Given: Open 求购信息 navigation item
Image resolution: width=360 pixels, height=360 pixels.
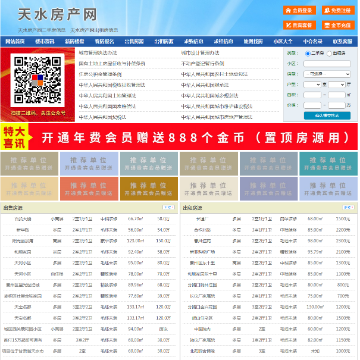Looking at the screenshot, I should [x=194, y=42].
